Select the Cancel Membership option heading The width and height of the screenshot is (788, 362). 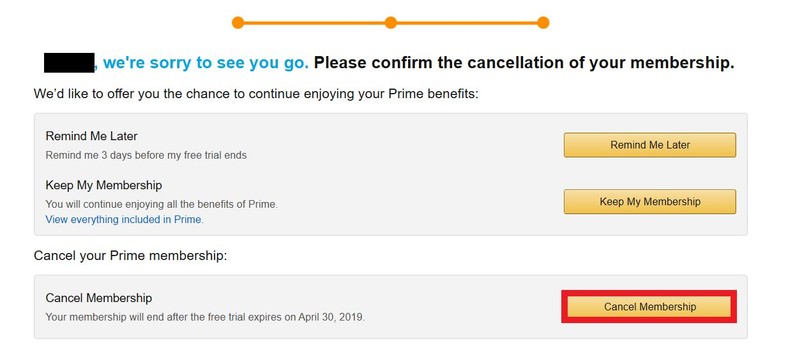[x=98, y=298]
